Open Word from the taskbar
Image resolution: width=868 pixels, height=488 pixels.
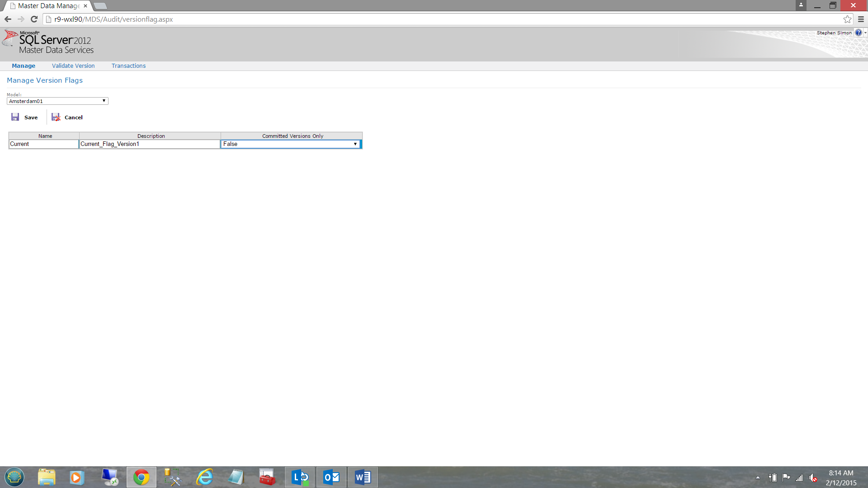pyautogui.click(x=363, y=477)
